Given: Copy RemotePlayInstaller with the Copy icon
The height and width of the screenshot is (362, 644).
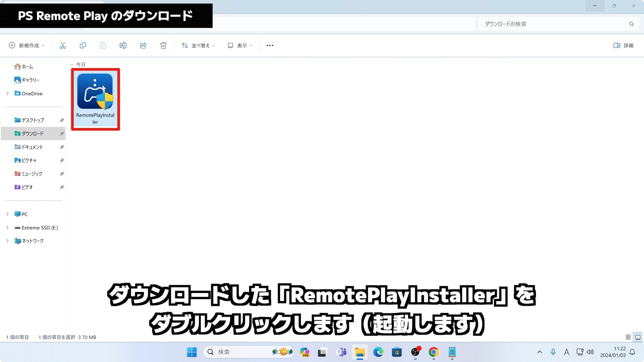Looking at the screenshot, I should coord(83,45).
